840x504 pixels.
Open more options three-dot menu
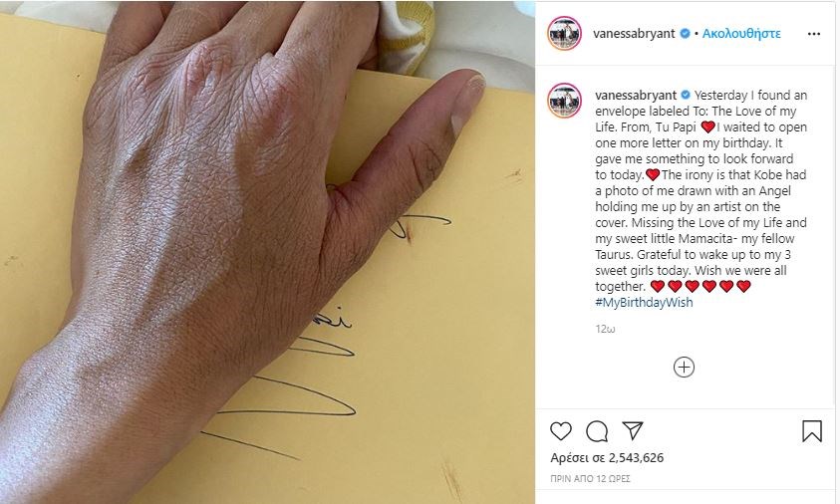pos(814,34)
